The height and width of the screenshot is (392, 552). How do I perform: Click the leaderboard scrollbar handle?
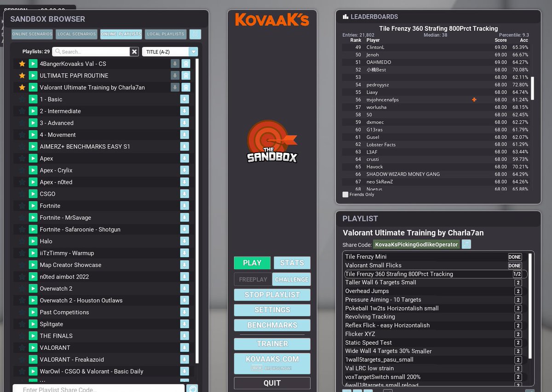[x=533, y=88]
